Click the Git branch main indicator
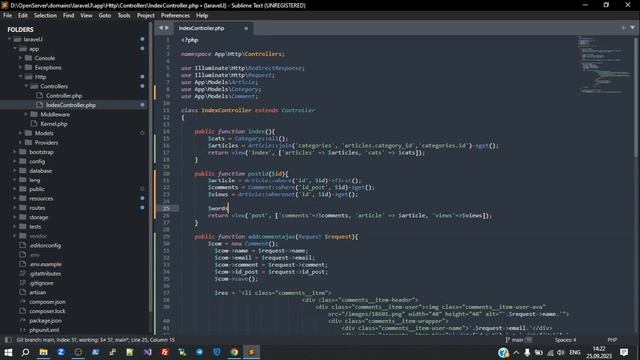This screenshot has width=640, height=360. tap(518, 340)
